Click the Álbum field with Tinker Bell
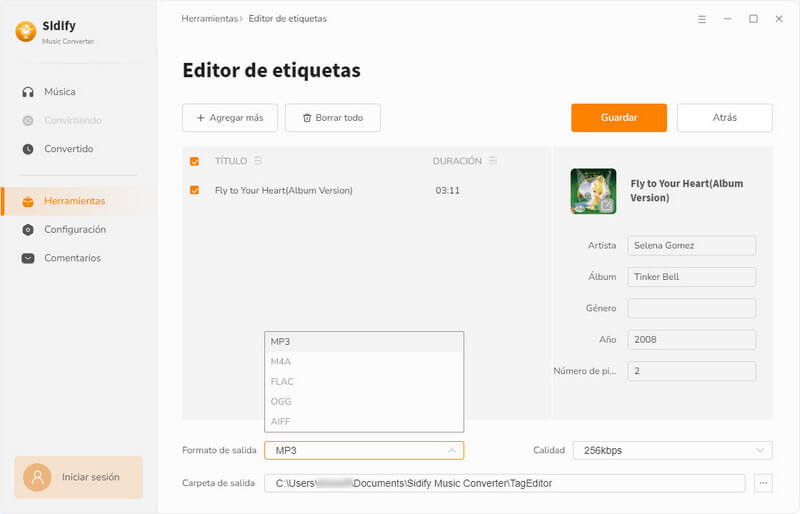The height and width of the screenshot is (514, 800). pos(691,277)
